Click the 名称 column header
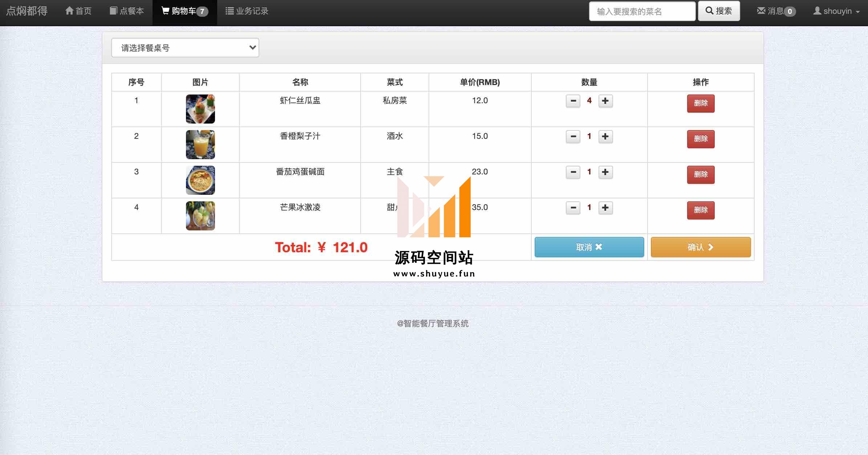The image size is (868, 455). (x=300, y=82)
